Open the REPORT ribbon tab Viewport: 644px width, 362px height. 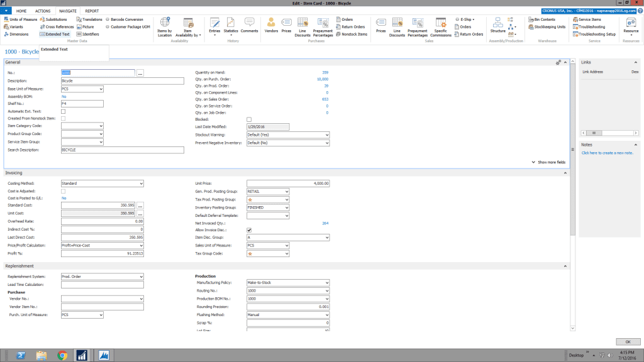coord(92,11)
